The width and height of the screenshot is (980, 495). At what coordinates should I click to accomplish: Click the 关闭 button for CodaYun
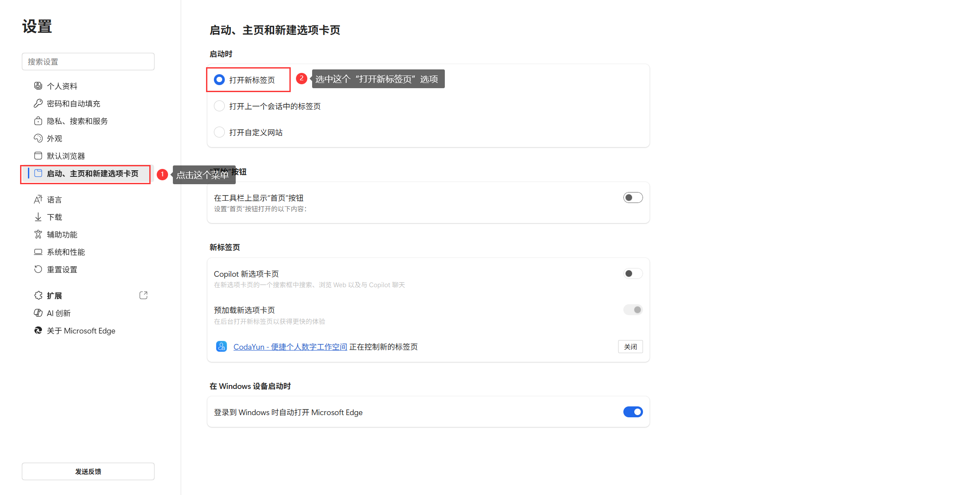(x=630, y=347)
